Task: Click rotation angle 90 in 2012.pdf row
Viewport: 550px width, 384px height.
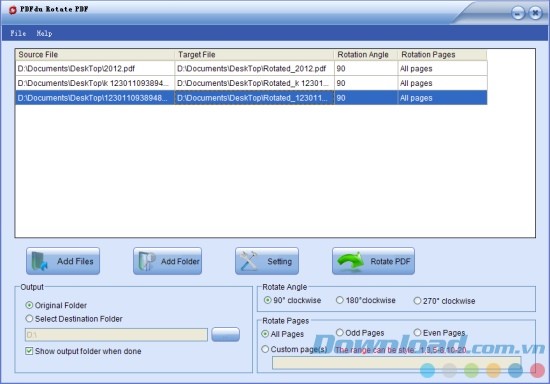Action: click(x=366, y=68)
